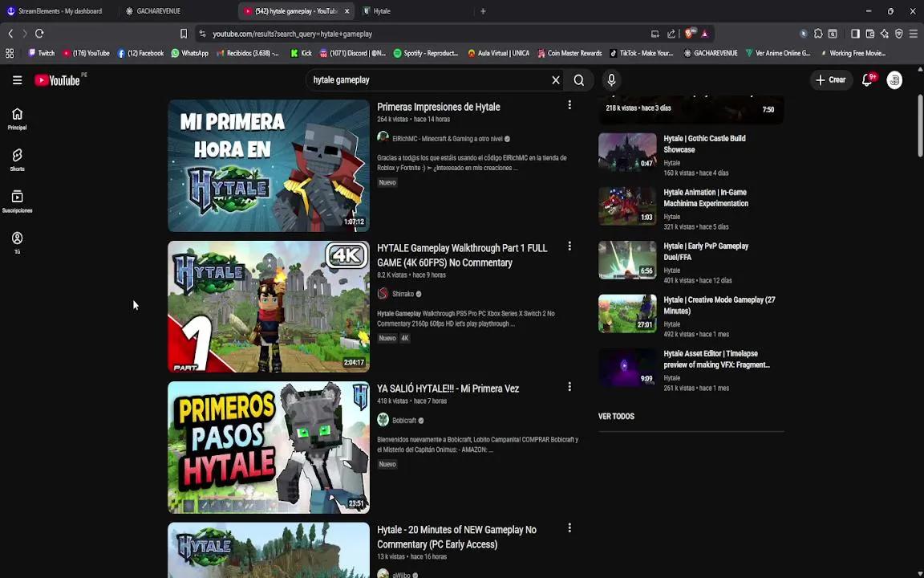Image resolution: width=924 pixels, height=578 pixels.
Task: Open options menu for 'YA SALIÓ HYTALE!!!' video
Action: click(569, 386)
